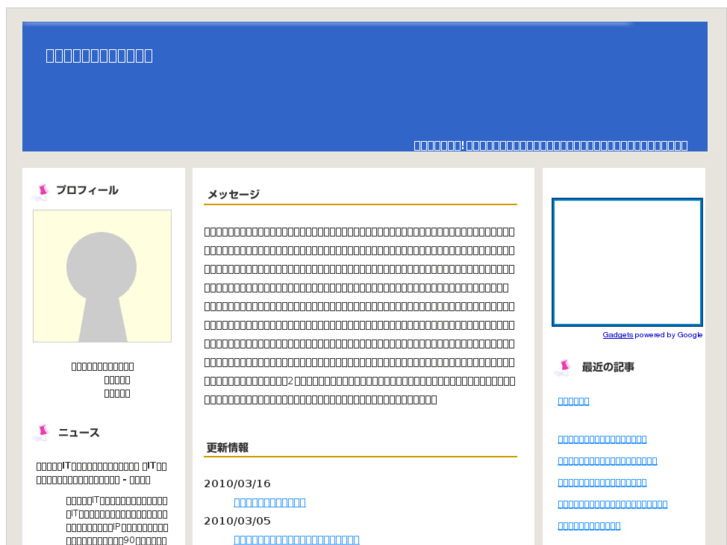The height and width of the screenshot is (545, 727).
Task: Click the メッセージ section heading
Action: [x=233, y=195]
